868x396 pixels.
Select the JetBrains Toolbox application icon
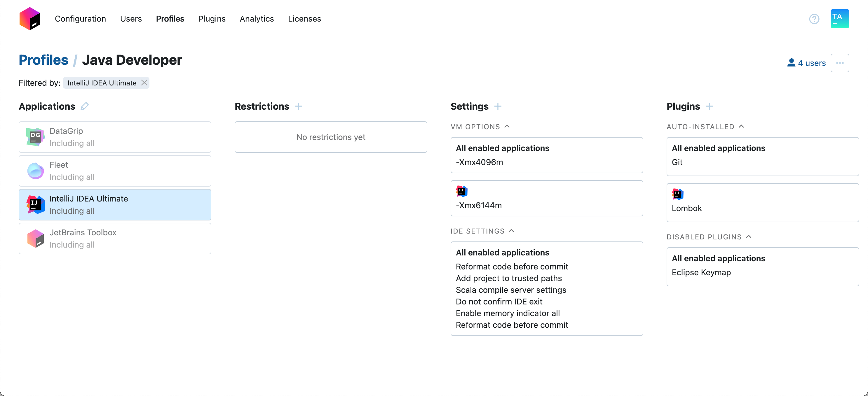[35, 238]
